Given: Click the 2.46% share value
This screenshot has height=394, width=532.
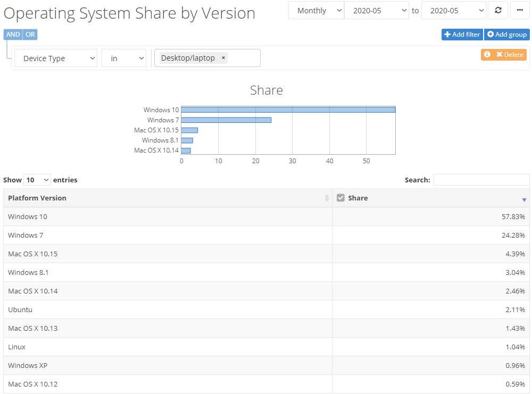Looking at the screenshot, I should 515,291.
